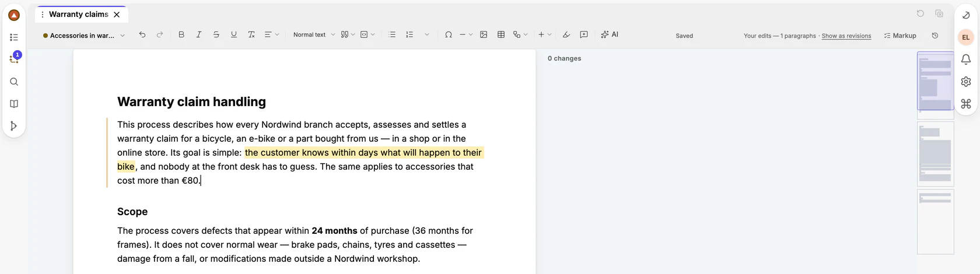The width and height of the screenshot is (980, 274).
Task: Open search from the left sidebar
Action: click(x=14, y=82)
